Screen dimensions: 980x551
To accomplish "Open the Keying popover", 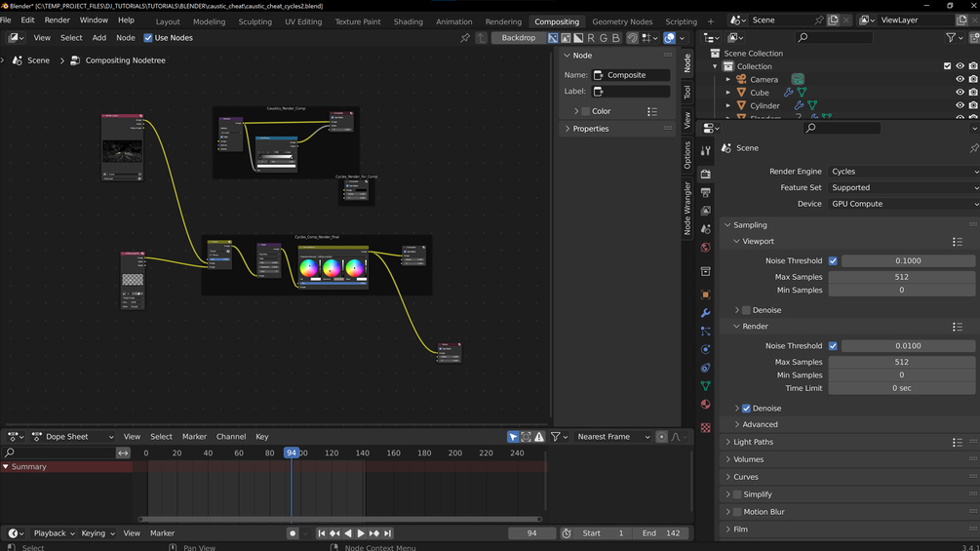I will click(98, 533).
